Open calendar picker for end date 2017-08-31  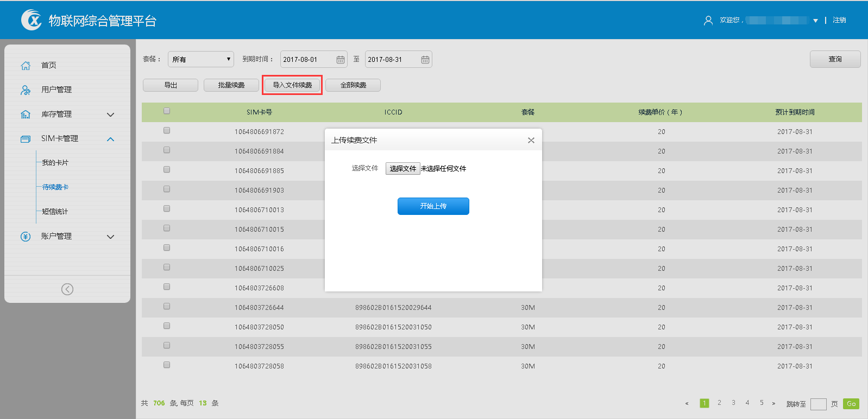(425, 60)
